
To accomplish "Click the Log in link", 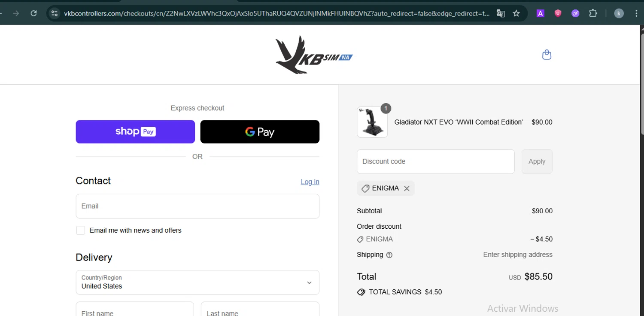I will point(310,182).
